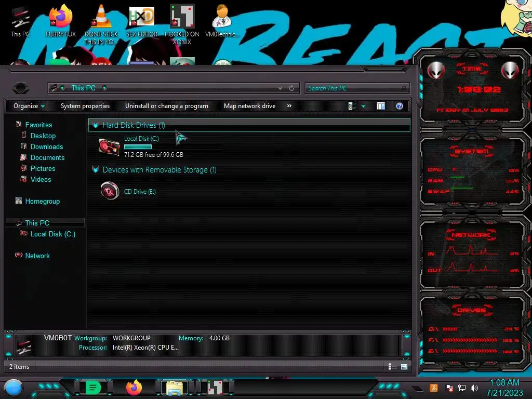Open the address bar history dropdown
The image size is (532, 399).
pos(280,88)
